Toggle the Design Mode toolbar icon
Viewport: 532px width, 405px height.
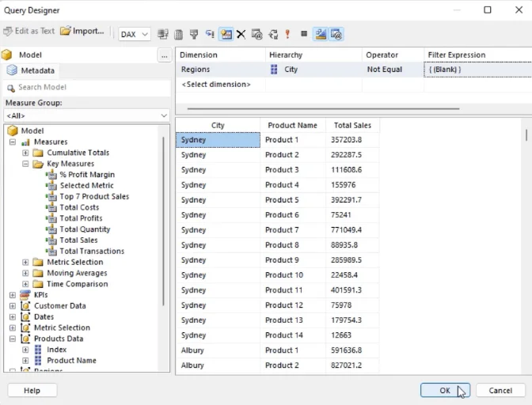321,34
